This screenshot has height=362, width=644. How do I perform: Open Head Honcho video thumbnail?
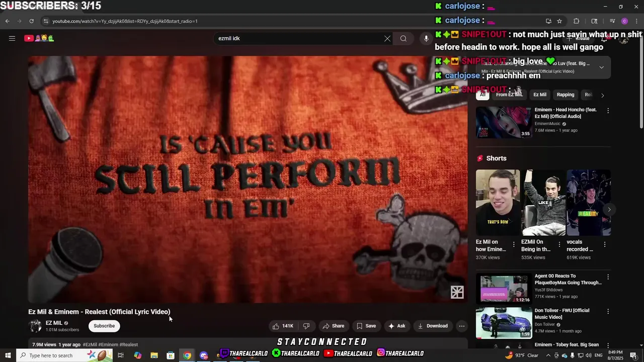tap(504, 122)
